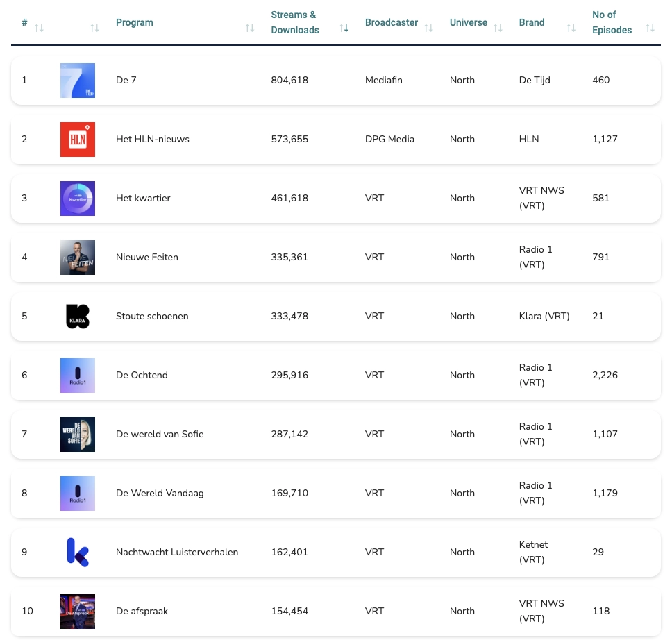Select Het kwartier cover image
This screenshot has width=672, height=640.
[x=78, y=199]
